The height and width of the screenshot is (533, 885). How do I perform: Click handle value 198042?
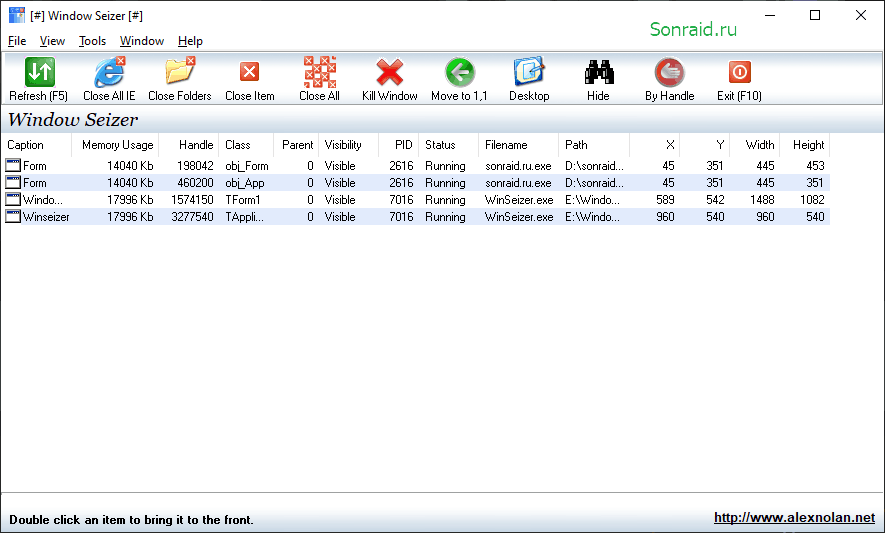tap(195, 166)
